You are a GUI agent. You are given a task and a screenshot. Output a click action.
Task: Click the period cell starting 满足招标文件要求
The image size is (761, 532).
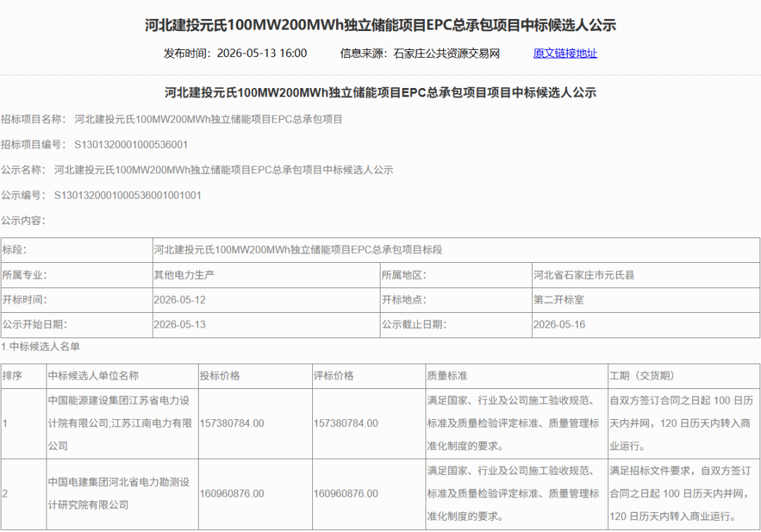coord(684,494)
